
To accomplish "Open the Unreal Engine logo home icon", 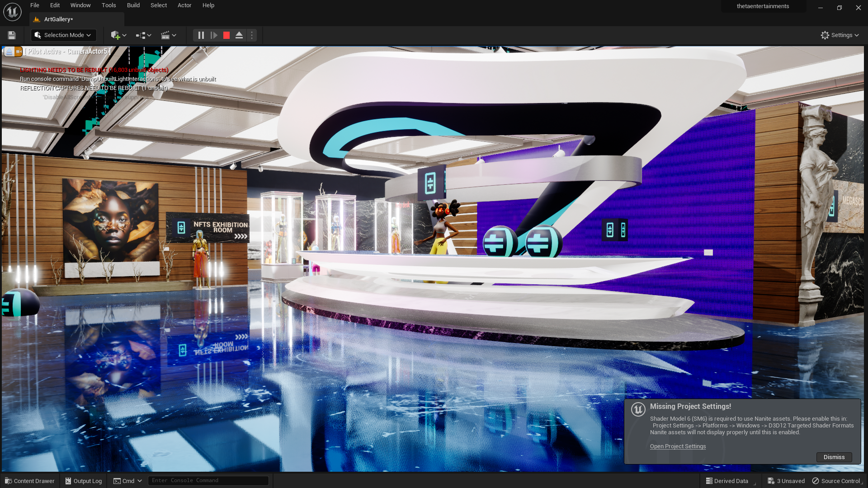I will tap(12, 12).
